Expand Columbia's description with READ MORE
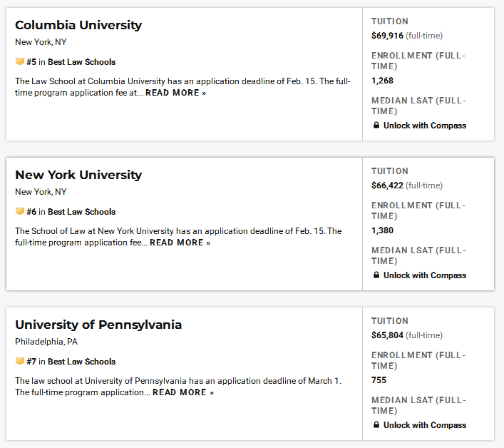 tap(175, 93)
